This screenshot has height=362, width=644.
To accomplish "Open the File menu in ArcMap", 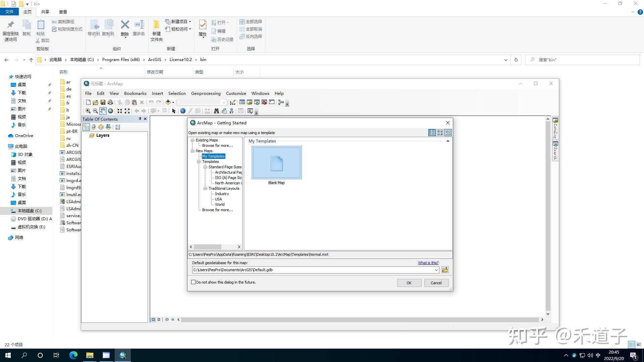I will [88, 94].
